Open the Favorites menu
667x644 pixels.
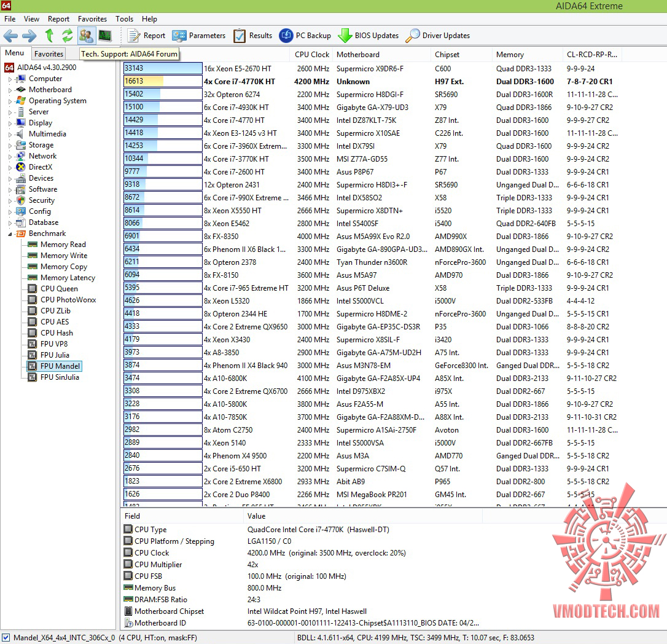tap(92, 18)
